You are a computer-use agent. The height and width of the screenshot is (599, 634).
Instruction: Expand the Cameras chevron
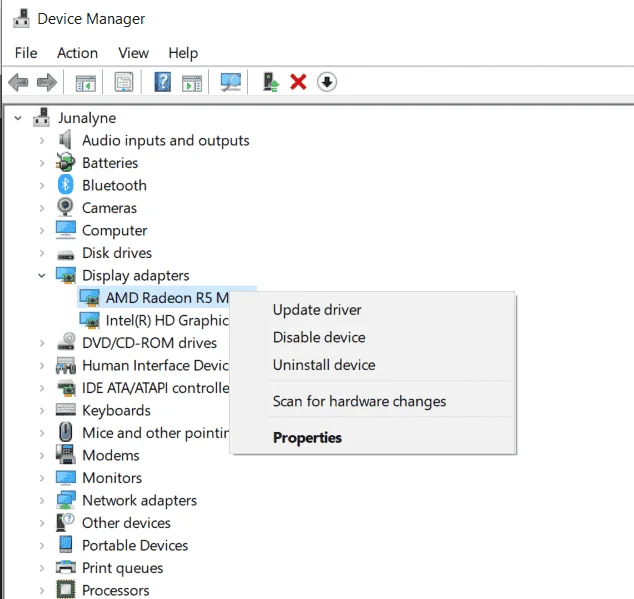click(42, 208)
